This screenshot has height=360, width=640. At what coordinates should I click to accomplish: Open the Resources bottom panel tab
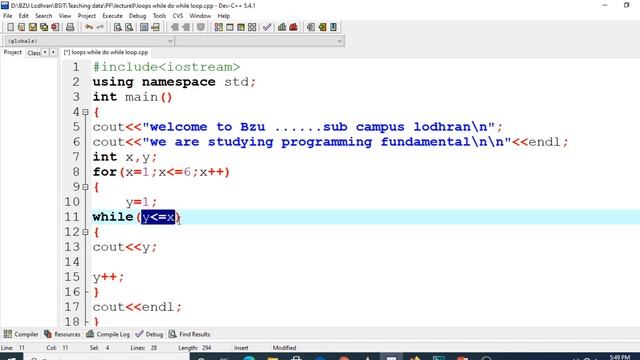click(x=62, y=334)
